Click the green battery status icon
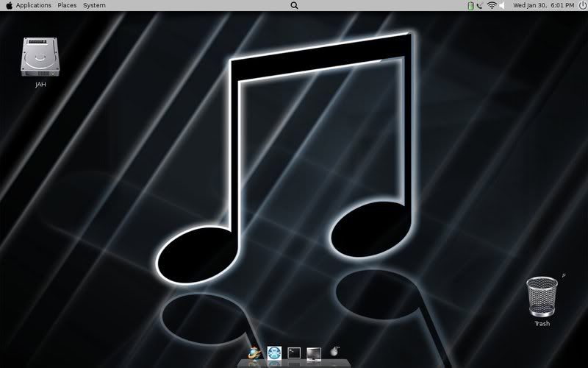The height and width of the screenshot is (368, 588). pyautogui.click(x=470, y=5)
